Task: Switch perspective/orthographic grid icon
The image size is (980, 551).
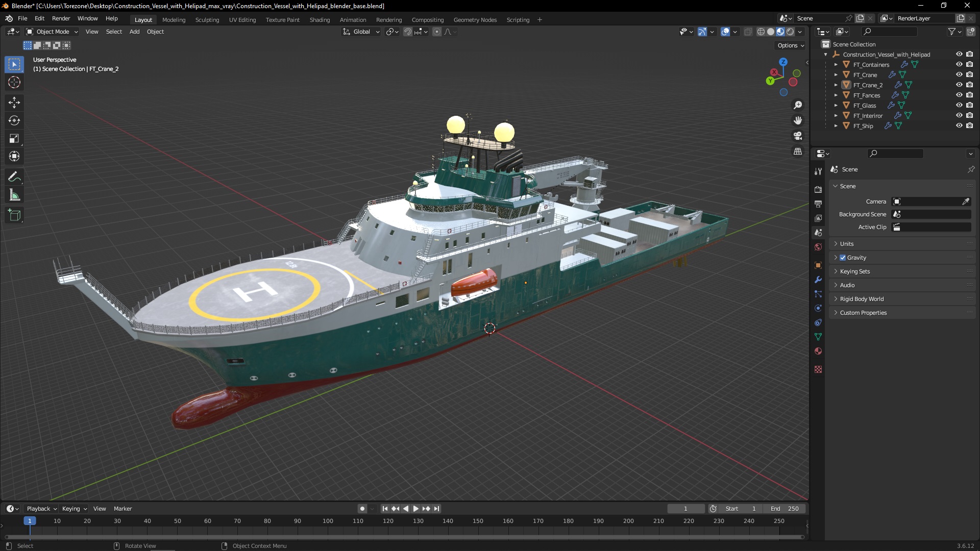Action: (x=798, y=152)
